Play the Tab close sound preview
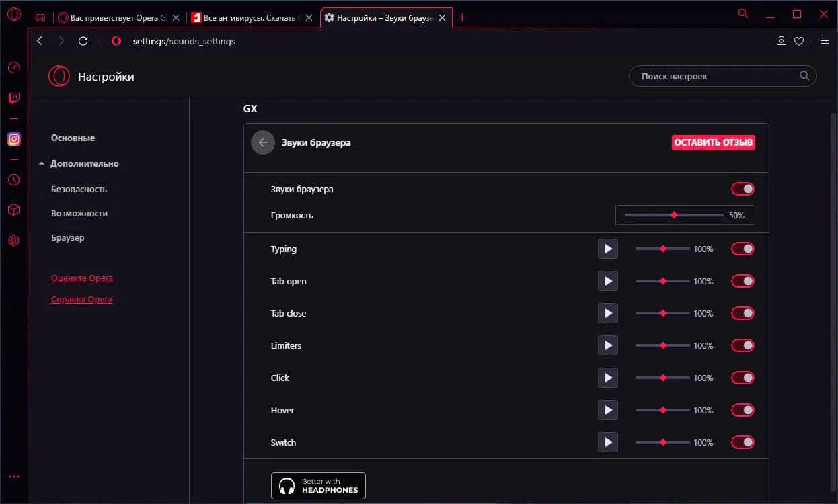The height and width of the screenshot is (504, 838). coord(608,313)
